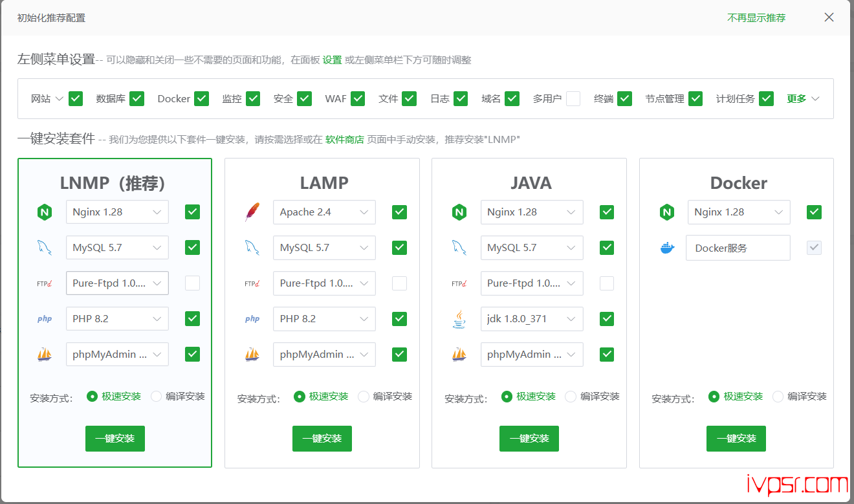Viewport: 854px width, 504px height.
Task: Open the 软件商店 link
Action: tap(344, 139)
